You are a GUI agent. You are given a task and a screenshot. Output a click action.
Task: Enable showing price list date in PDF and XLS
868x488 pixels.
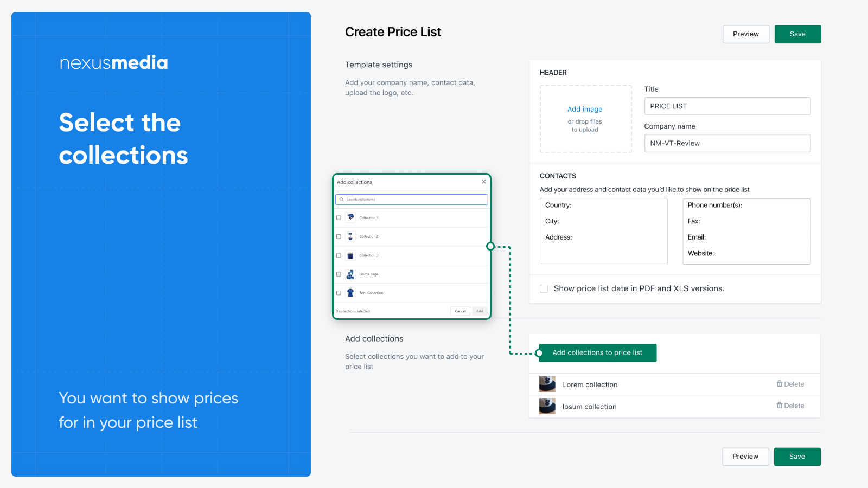[x=544, y=288]
